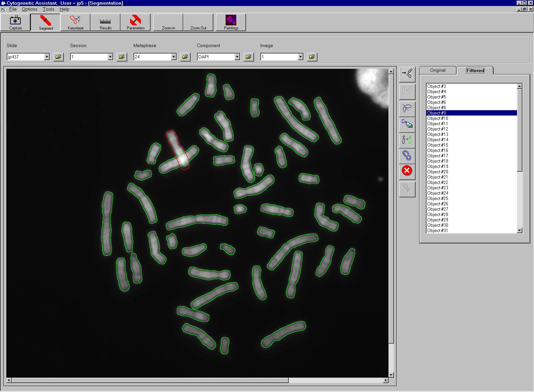The height and width of the screenshot is (392, 534).
Task: Select Object #15 in the list
Action: point(472,145)
